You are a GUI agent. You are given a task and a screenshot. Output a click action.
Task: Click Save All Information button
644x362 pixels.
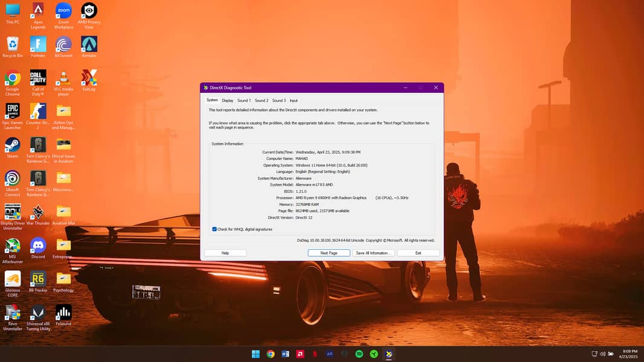[373, 253]
